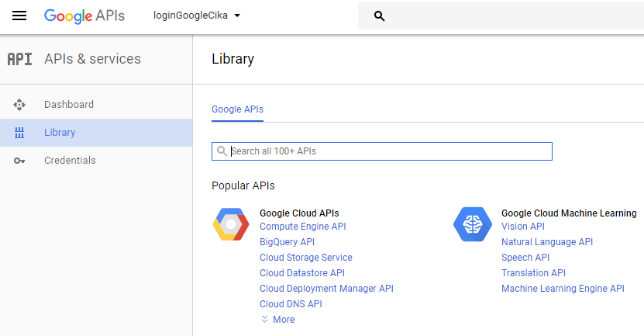Screen dimensions: 644x336
Task: Click the Google APIs logo
Action: [84, 16]
